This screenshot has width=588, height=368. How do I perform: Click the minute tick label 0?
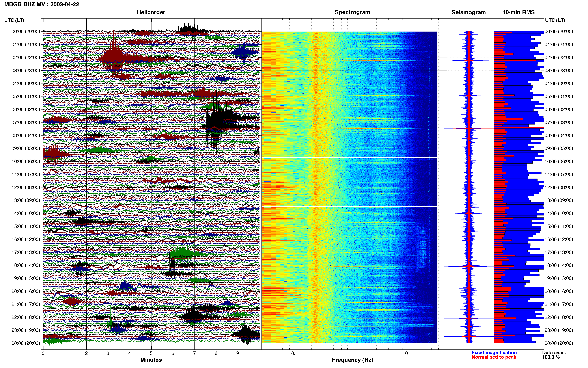point(43,353)
